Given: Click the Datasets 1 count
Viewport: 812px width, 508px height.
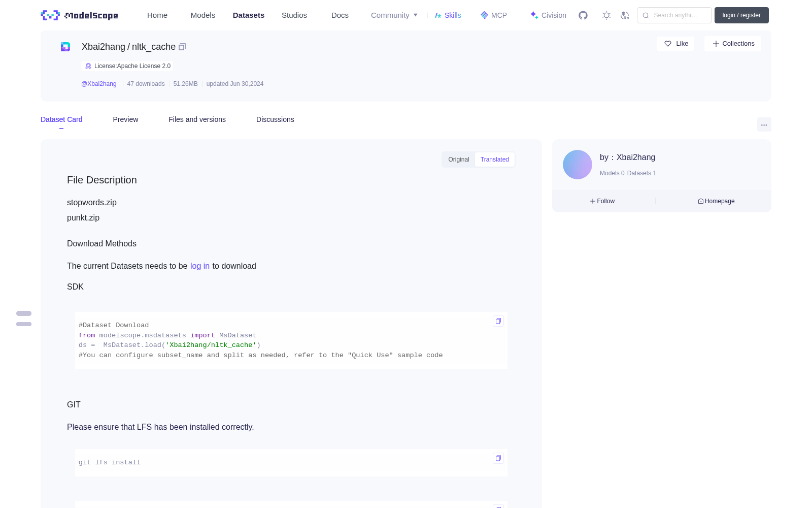Looking at the screenshot, I should point(641,173).
